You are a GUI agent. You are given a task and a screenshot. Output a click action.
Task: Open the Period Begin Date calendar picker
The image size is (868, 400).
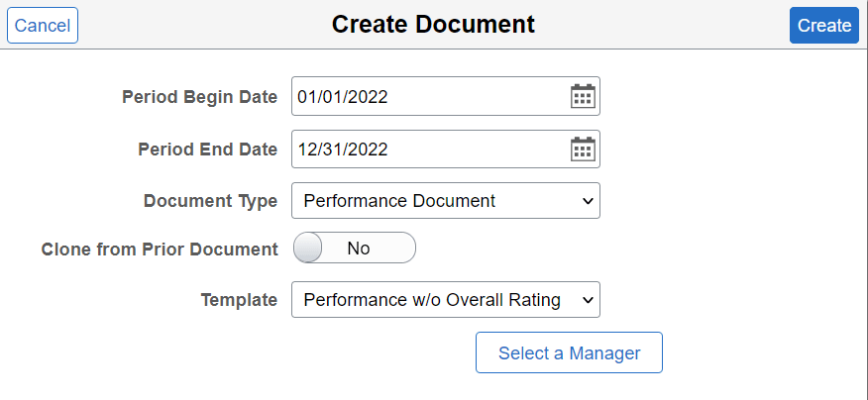pos(583,96)
